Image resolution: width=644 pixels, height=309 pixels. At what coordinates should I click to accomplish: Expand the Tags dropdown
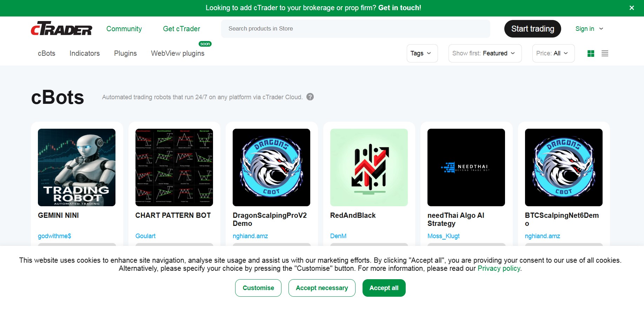pyautogui.click(x=422, y=53)
